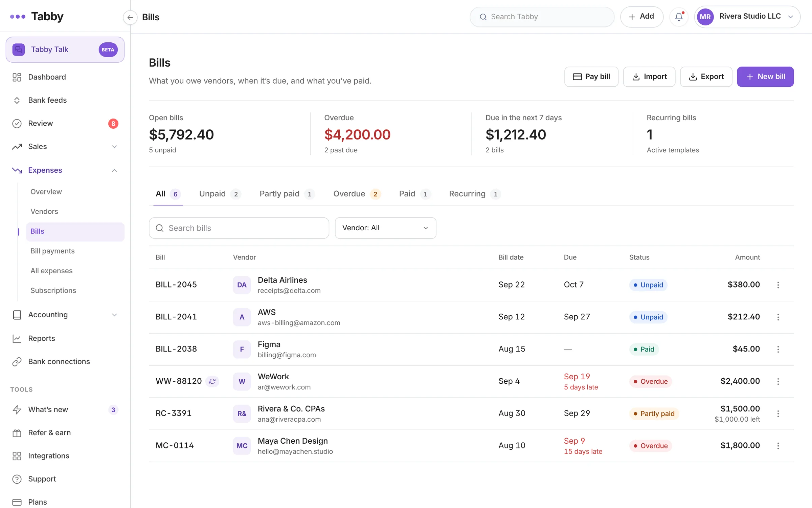812x508 pixels.
Task: Click the Delta Airlines DA avatar
Action: pos(242,285)
